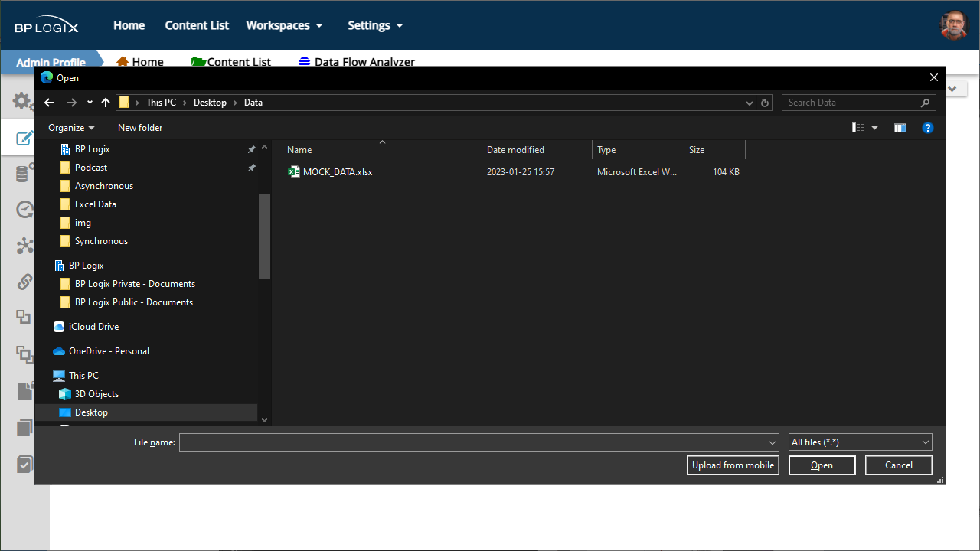Click the Open button

pos(822,465)
